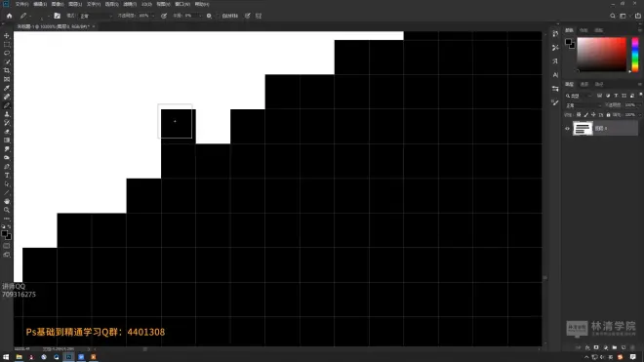The width and height of the screenshot is (644, 362).
Task: Select the Eyedropper tool
Action: pyautogui.click(x=7, y=88)
